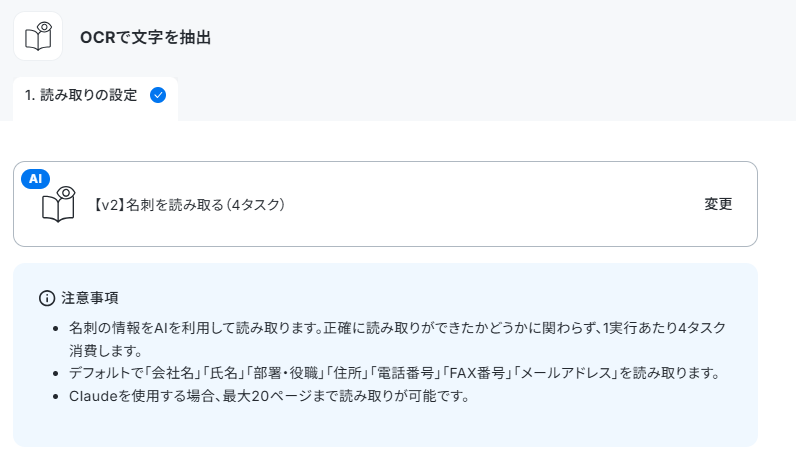Click the note listing default fields read
796x472 pixels.
coord(395,373)
